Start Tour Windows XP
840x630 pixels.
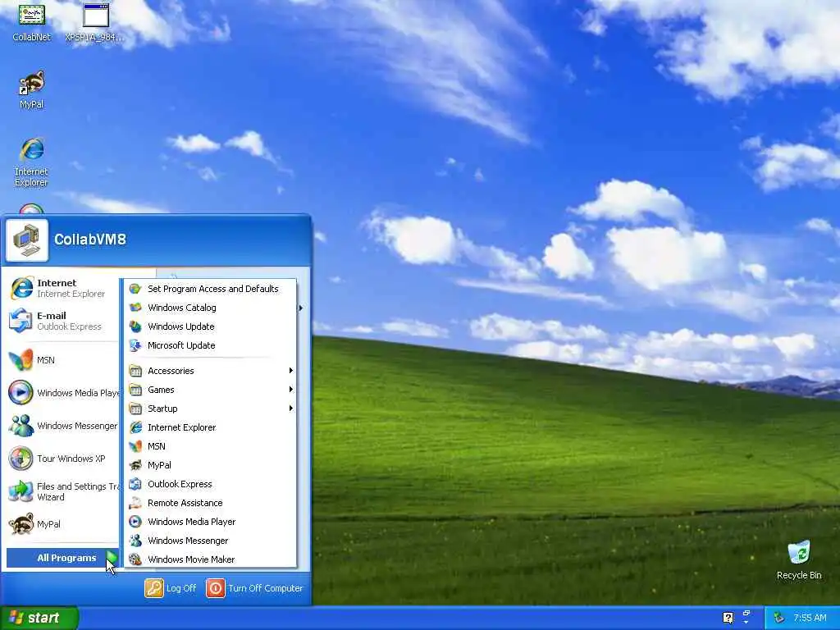(x=63, y=459)
